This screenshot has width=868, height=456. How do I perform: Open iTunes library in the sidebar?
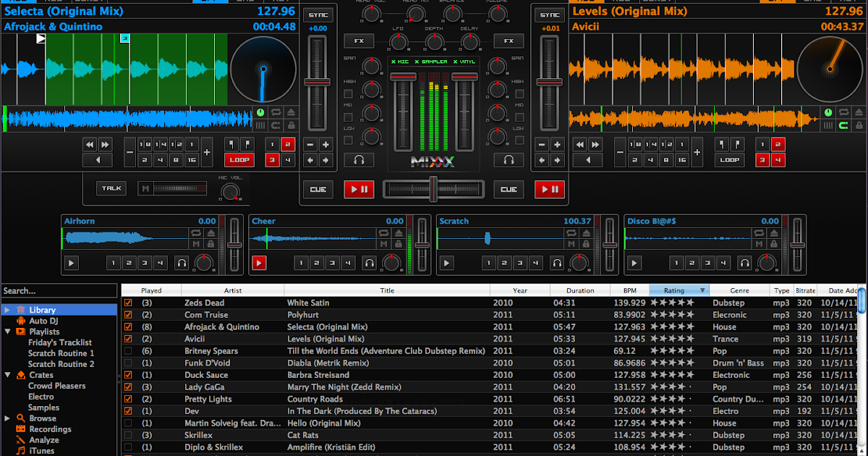(x=41, y=451)
